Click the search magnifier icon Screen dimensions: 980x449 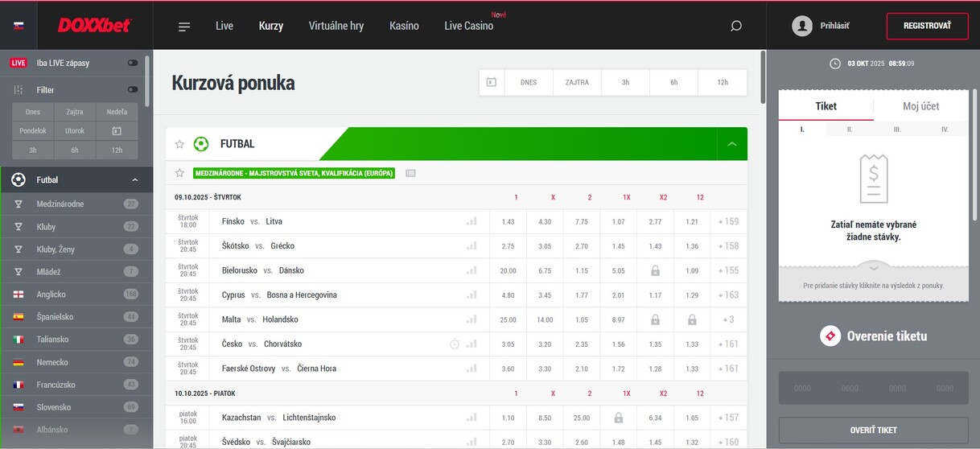(735, 26)
